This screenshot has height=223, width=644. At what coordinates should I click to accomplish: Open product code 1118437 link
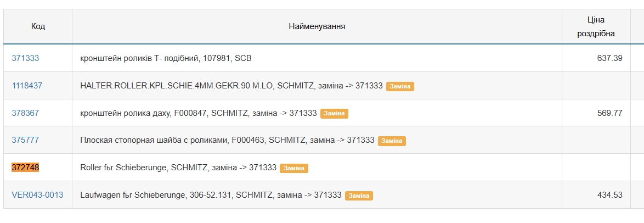point(27,85)
